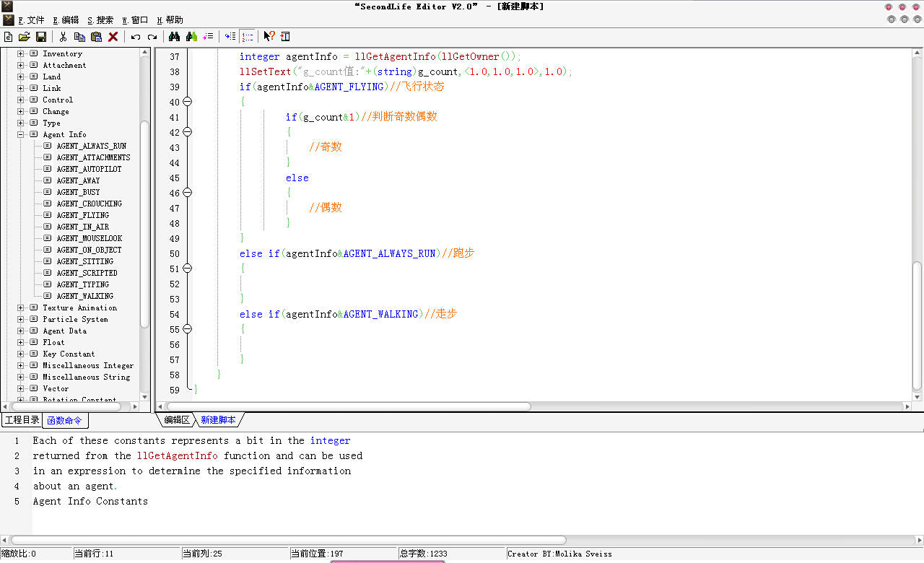Image resolution: width=924 pixels, height=563 pixels.
Task: Toggle the fold marker at line 46
Action: click(x=187, y=193)
